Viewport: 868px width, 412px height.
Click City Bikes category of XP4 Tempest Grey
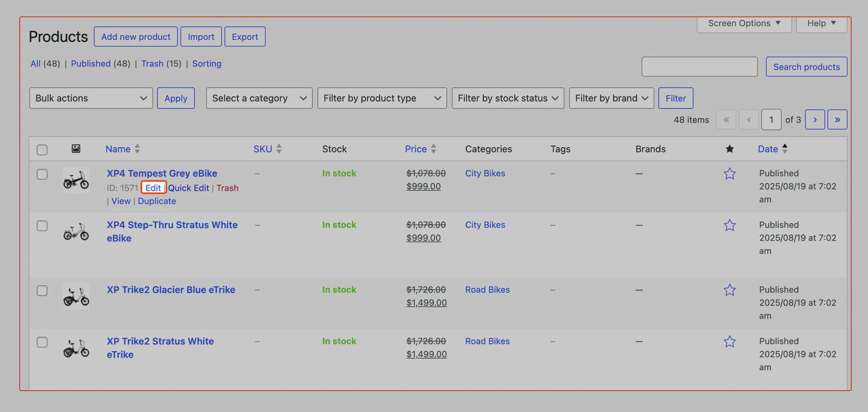[485, 174]
